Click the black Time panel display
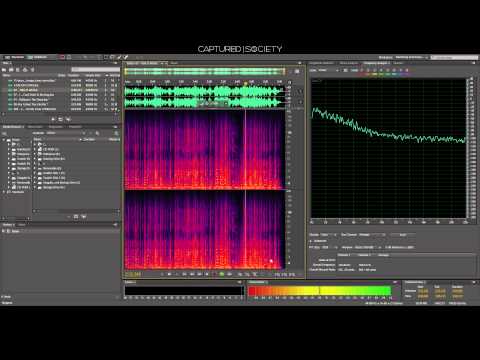Image resolution: width=480 pixels, height=360 pixels. click(184, 291)
